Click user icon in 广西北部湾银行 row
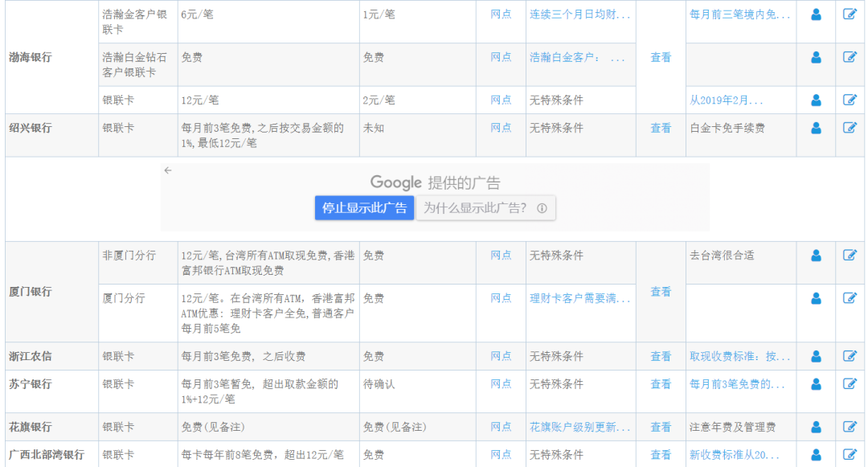Viewport: 868px width, 467px height. point(816,455)
